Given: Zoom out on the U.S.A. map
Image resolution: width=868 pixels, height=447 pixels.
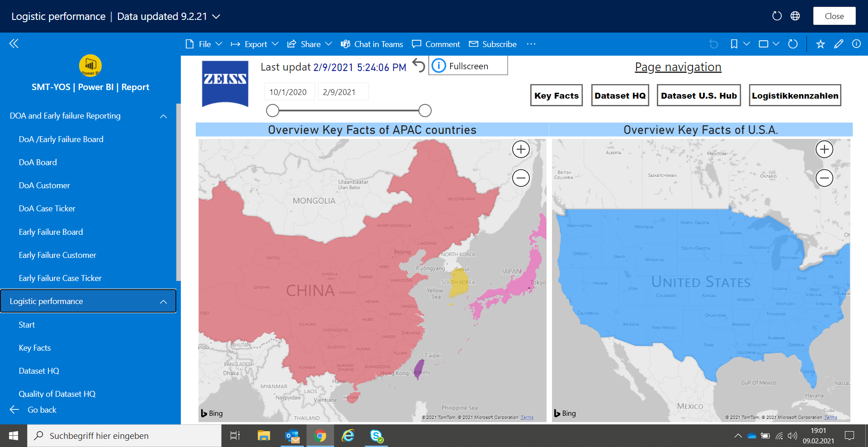Looking at the screenshot, I should click(x=825, y=178).
